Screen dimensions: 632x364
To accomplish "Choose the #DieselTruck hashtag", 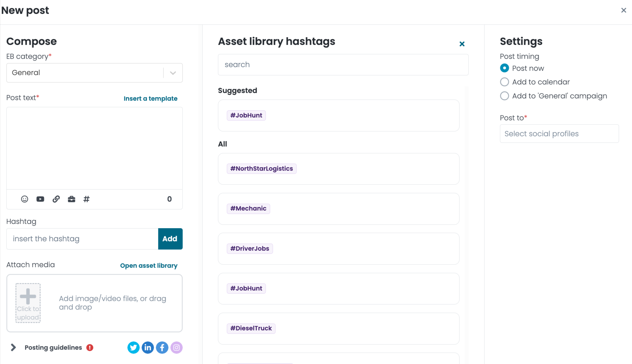I will [251, 328].
